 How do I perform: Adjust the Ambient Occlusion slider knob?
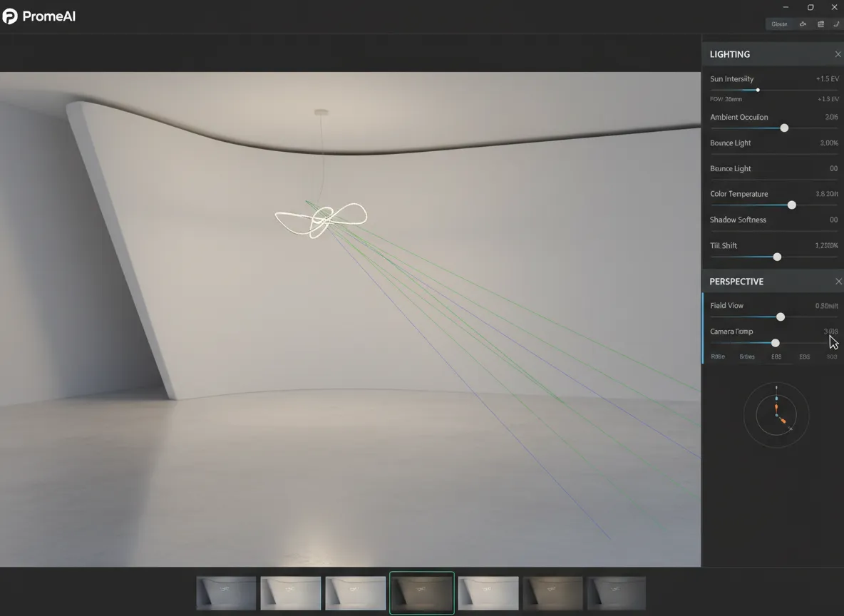[784, 128]
